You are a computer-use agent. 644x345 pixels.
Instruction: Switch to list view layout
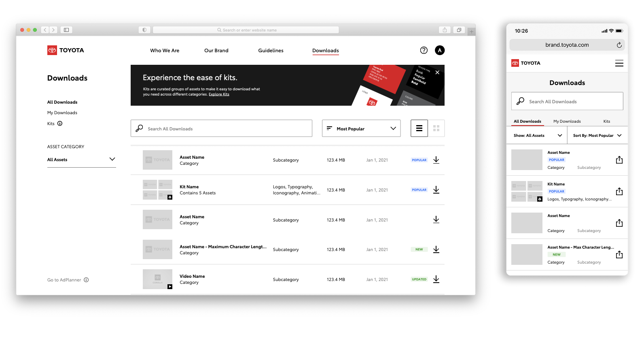(x=419, y=128)
